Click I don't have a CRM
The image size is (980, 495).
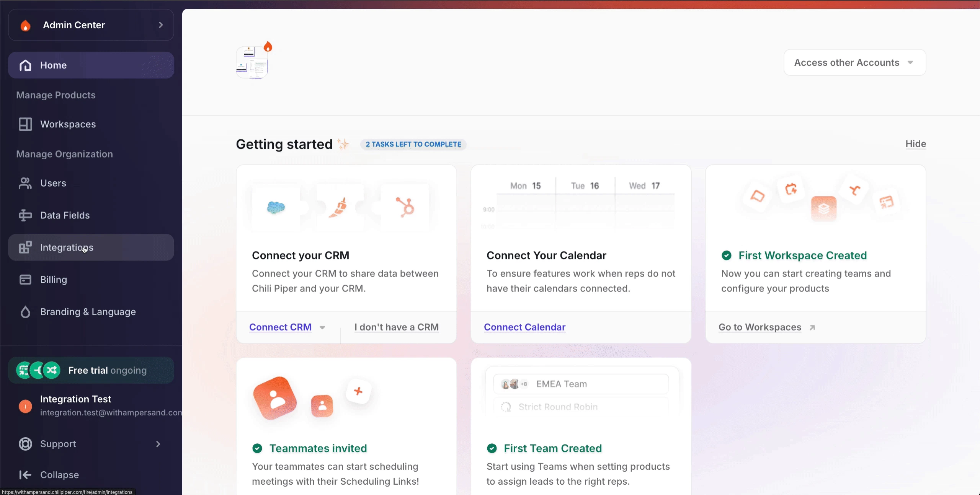[397, 327]
